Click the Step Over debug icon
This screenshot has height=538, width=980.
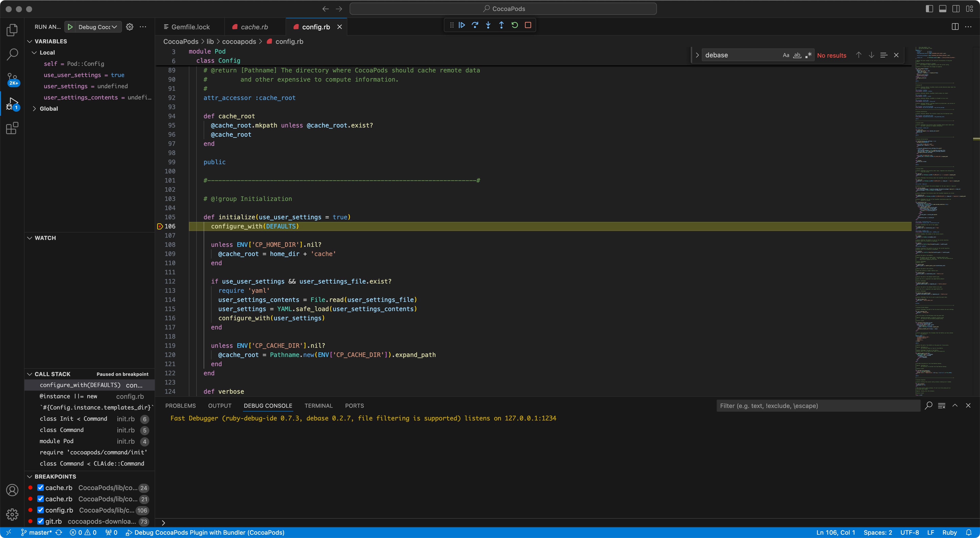pos(475,25)
